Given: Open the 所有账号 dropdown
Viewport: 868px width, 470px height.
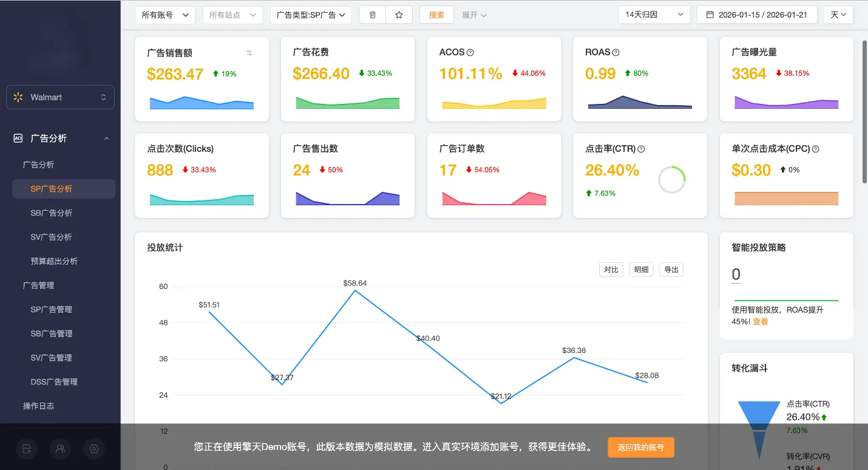Looking at the screenshot, I should (x=164, y=14).
